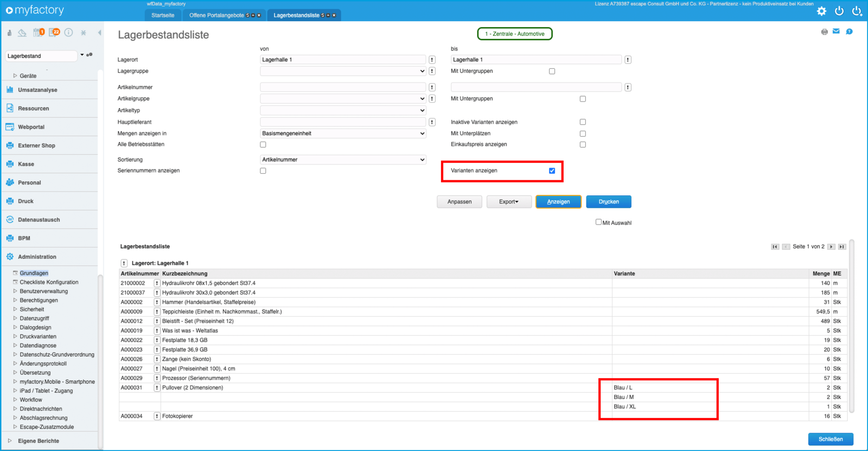Open the Sortierung dropdown
Image resolution: width=868 pixels, height=451 pixels.
coord(343,160)
